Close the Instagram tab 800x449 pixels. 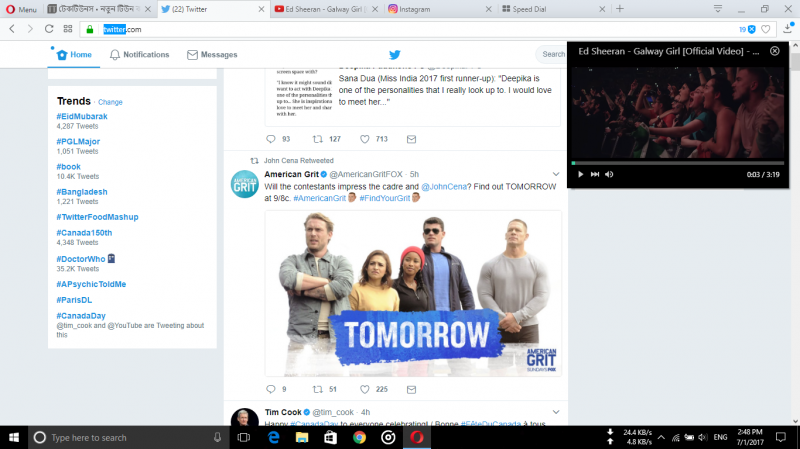pos(488,9)
